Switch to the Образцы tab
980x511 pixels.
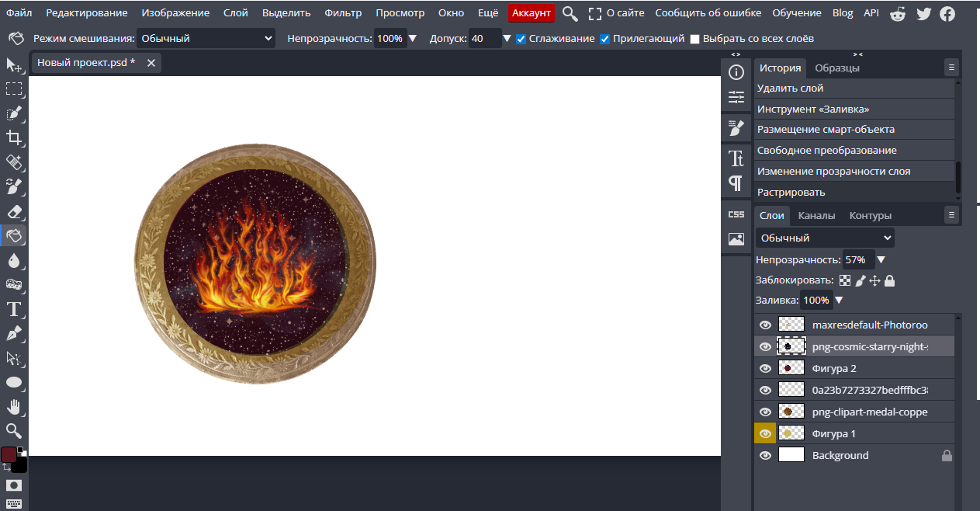pyautogui.click(x=837, y=68)
